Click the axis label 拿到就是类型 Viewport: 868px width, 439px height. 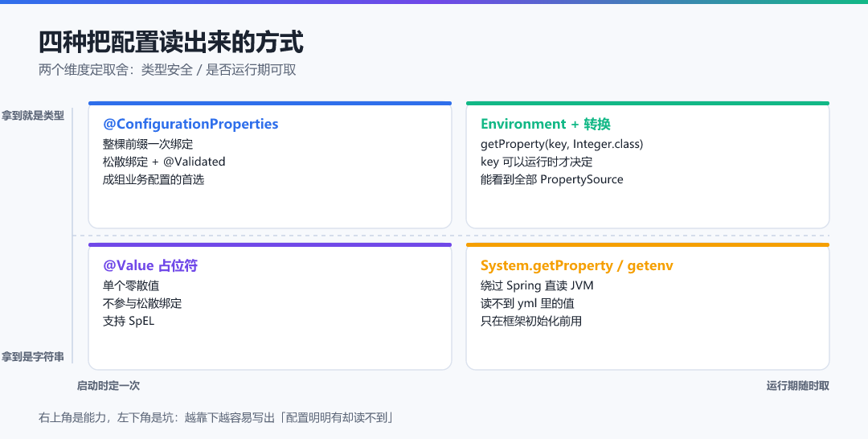[x=33, y=116]
